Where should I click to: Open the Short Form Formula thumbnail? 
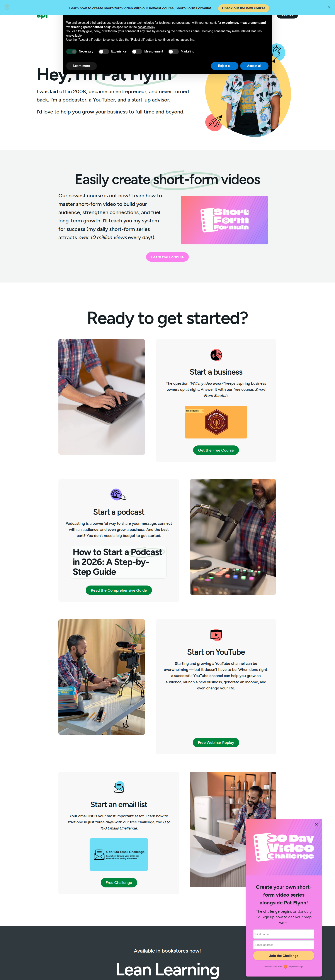pyautogui.click(x=224, y=220)
